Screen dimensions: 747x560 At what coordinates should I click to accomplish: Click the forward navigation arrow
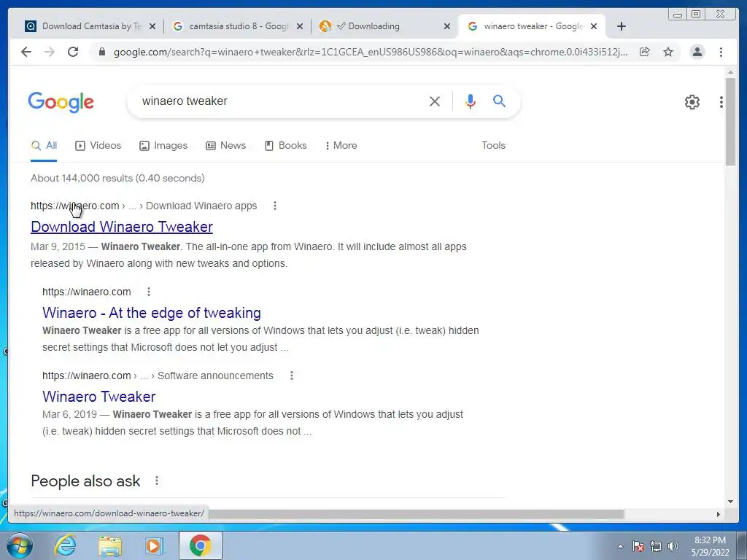(x=50, y=52)
